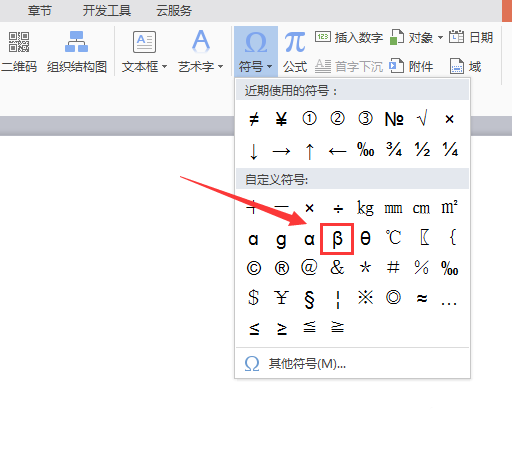512x462 pixels.
Task: Insert the kg unit symbol
Action: click(x=365, y=208)
